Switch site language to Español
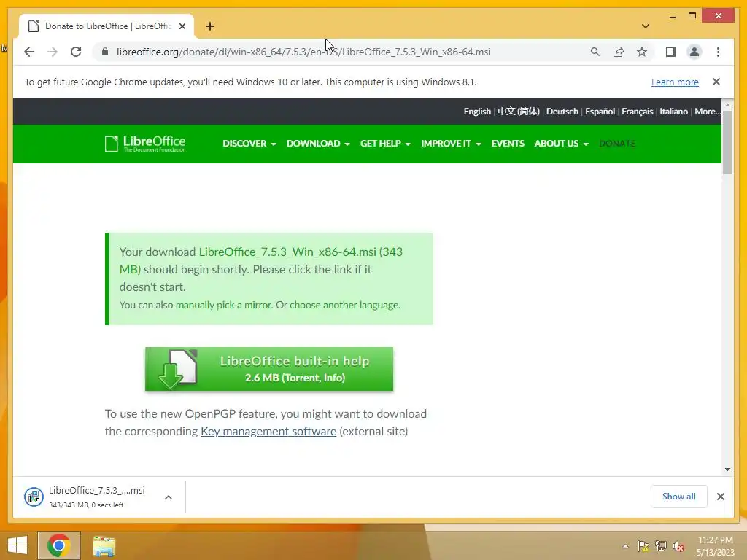Viewport: 747px width, 560px height. (600, 112)
